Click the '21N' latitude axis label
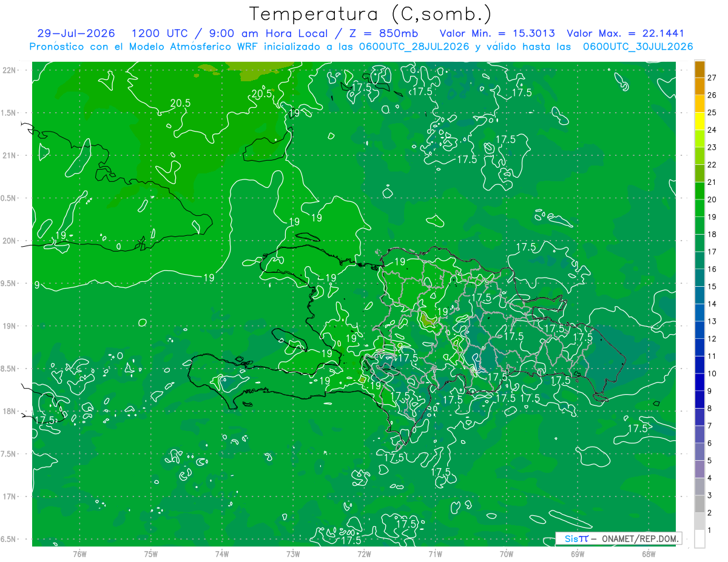This screenshot has height=562, width=728. pyautogui.click(x=8, y=155)
